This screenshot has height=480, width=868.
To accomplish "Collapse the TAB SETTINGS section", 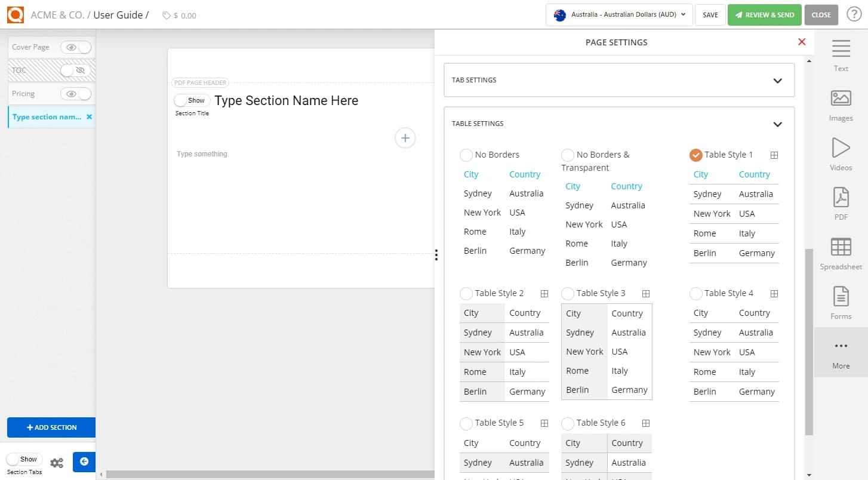I will tap(777, 79).
